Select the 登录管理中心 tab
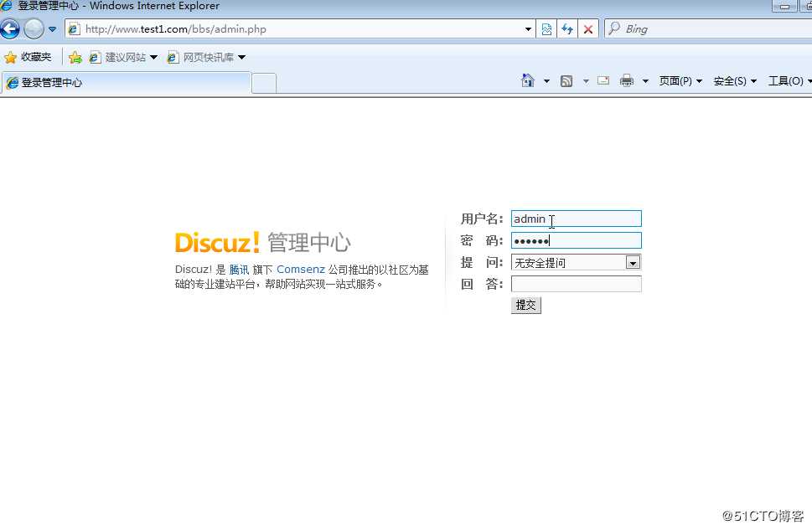812x530 pixels. [127, 83]
